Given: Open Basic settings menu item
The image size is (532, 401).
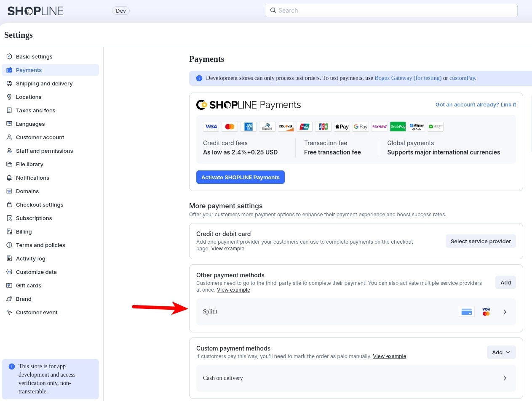Looking at the screenshot, I should [x=51, y=56].
